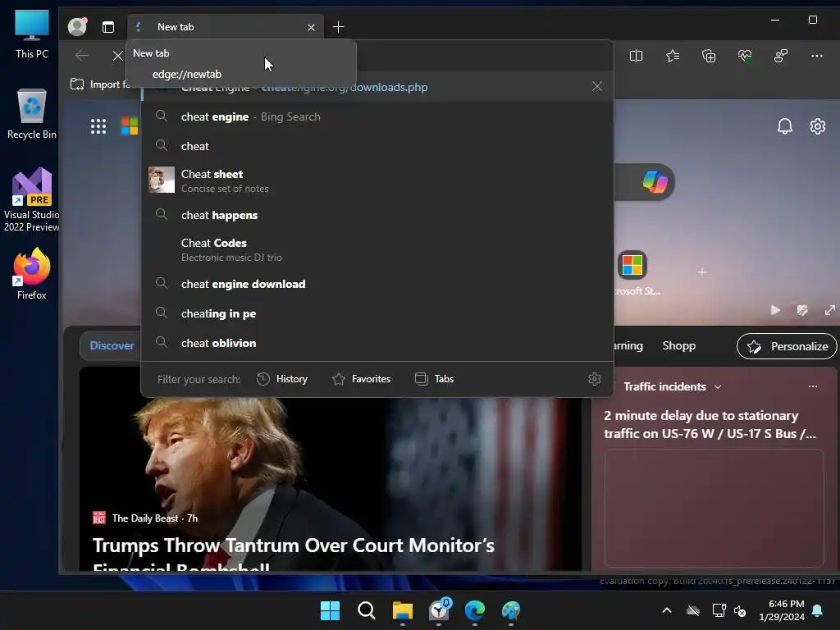Expand the background to full view
The image size is (840, 630).
pyautogui.click(x=829, y=310)
